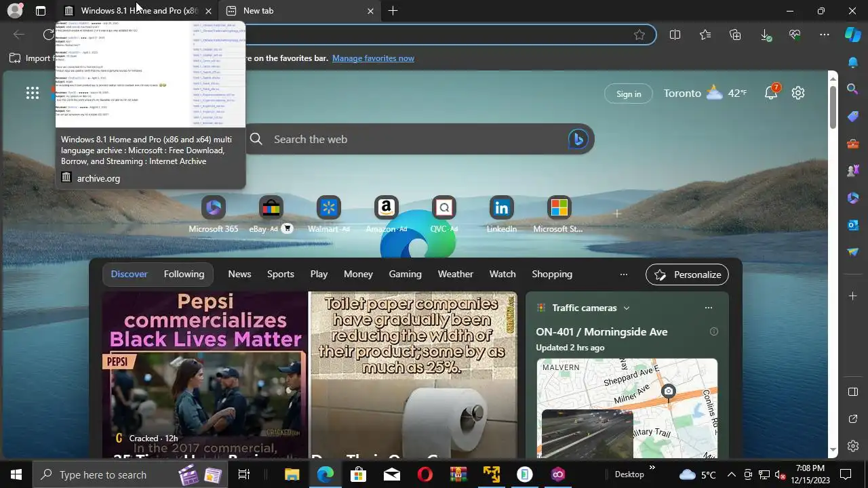Open the Downloads toolbar icon
Viewport: 868px width, 488px height.
click(765, 35)
